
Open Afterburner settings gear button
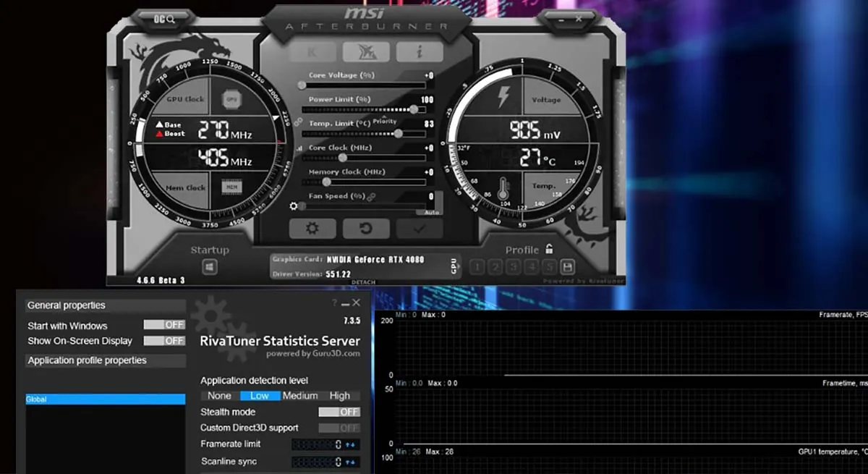(x=312, y=229)
